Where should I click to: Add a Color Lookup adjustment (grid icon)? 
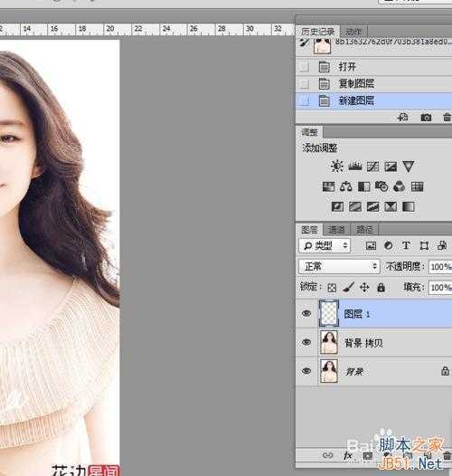pyautogui.click(x=417, y=186)
